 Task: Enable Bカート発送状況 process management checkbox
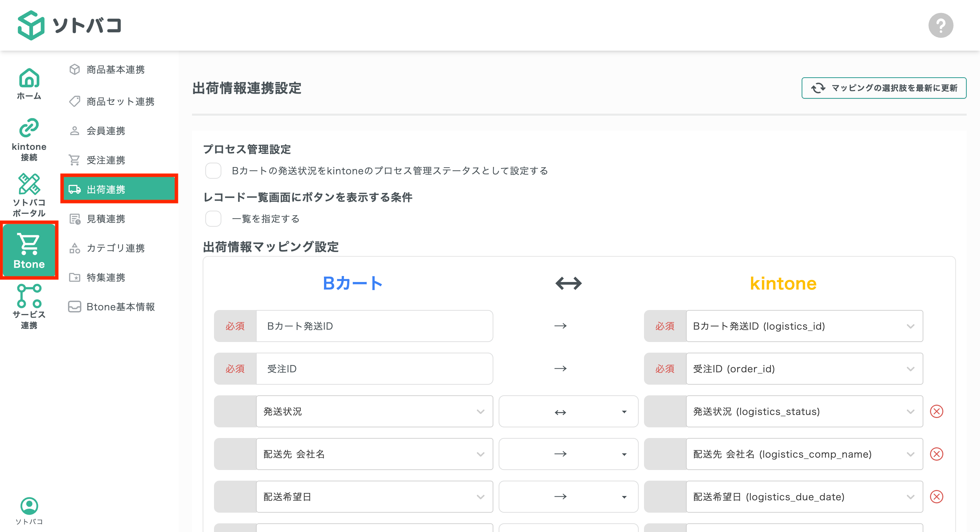pos(213,171)
